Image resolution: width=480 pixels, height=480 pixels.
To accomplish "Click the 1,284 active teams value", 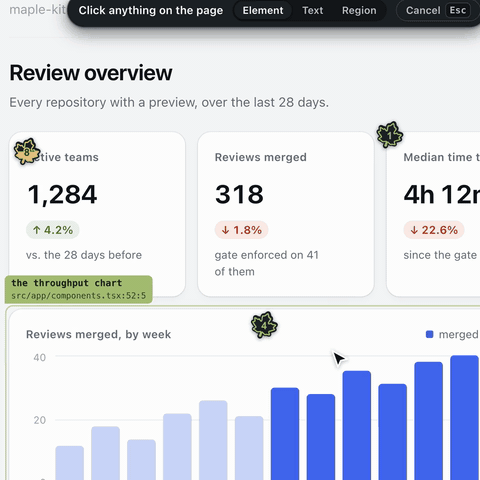I will [x=62, y=194].
